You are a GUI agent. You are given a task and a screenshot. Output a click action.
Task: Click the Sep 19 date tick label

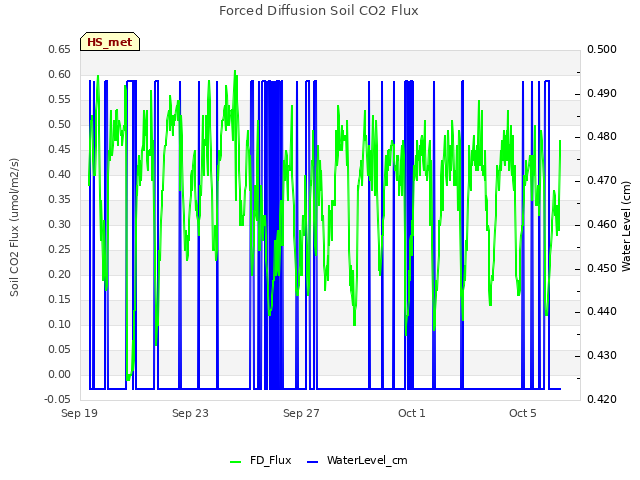coord(79,413)
